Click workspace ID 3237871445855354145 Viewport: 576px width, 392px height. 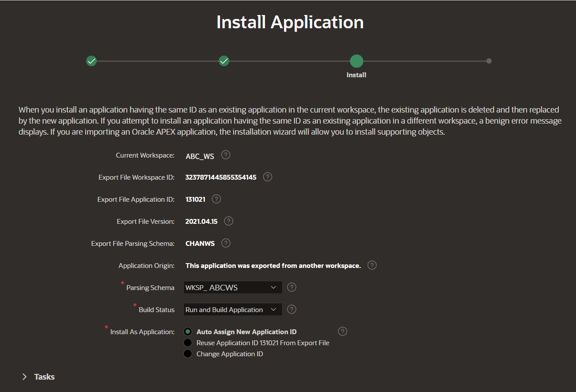click(x=221, y=177)
